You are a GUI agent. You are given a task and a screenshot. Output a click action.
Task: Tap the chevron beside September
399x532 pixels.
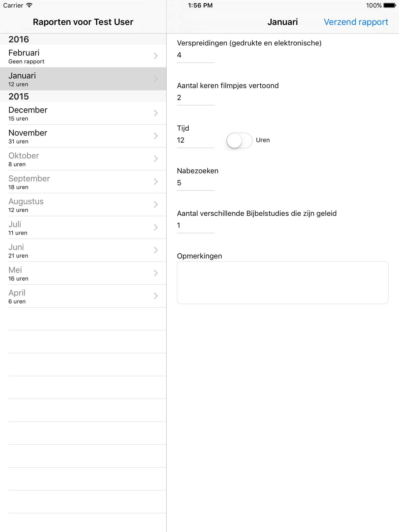(x=156, y=182)
